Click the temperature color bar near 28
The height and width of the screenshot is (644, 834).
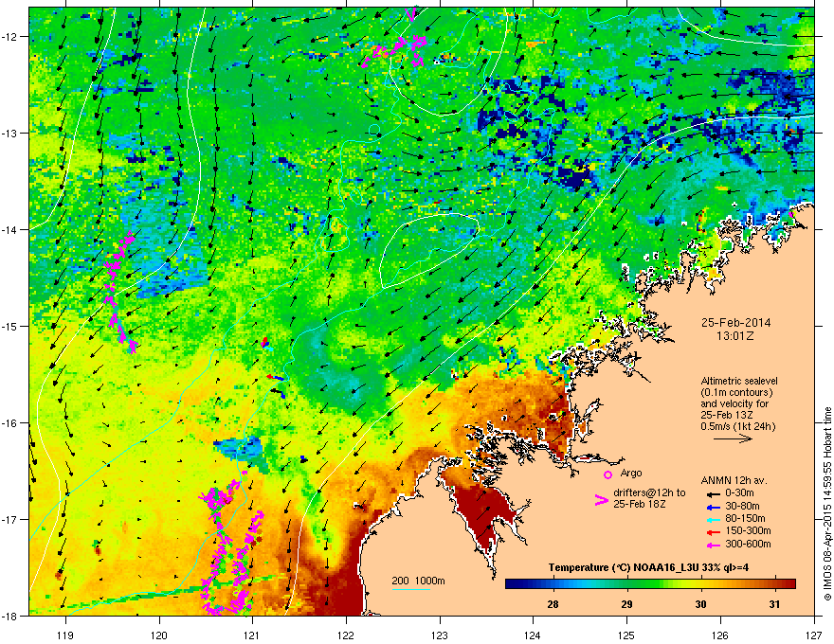pyautogui.click(x=553, y=583)
